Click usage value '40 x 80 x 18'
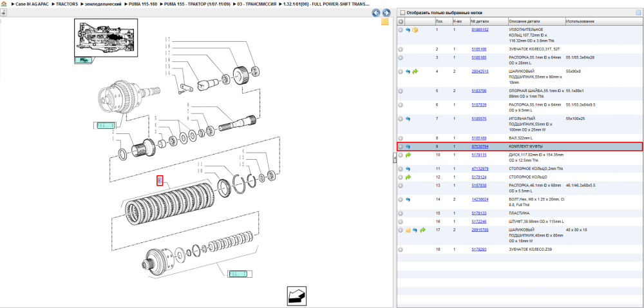 click(x=576, y=230)
